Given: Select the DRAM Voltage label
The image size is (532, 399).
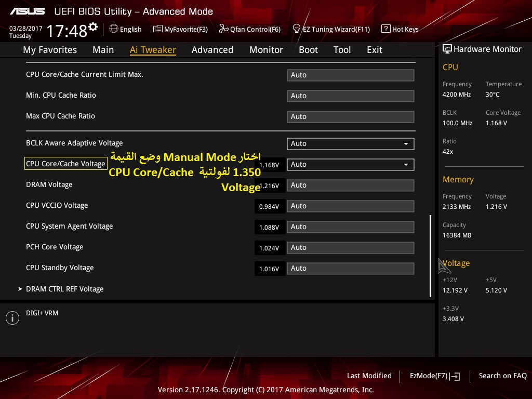Looking at the screenshot, I should click(x=49, y=184).
